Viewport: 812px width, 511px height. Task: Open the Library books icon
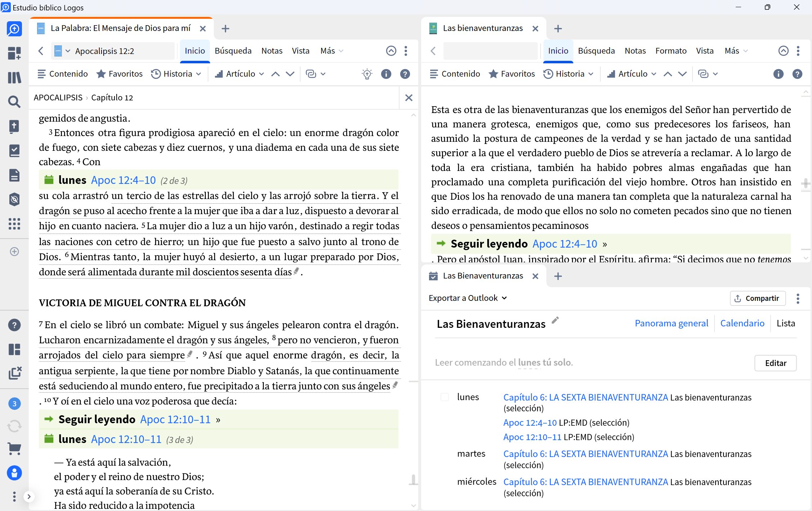(14, 77)
